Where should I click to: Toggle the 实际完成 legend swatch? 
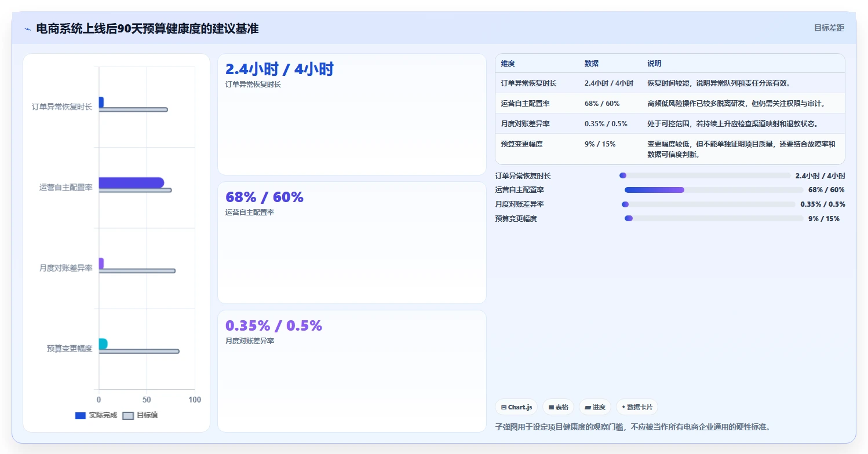point(81,416)
